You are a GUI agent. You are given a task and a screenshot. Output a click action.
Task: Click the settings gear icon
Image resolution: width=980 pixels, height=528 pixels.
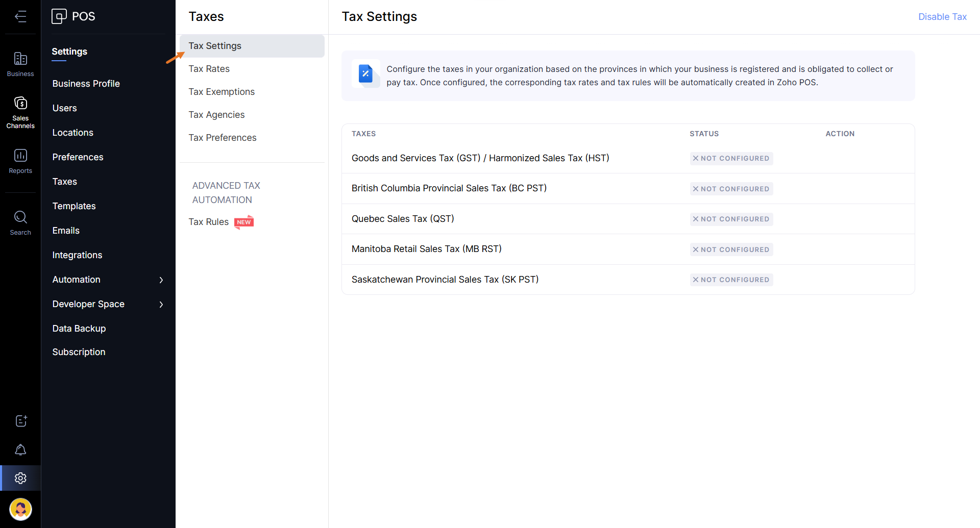point(20,478)
